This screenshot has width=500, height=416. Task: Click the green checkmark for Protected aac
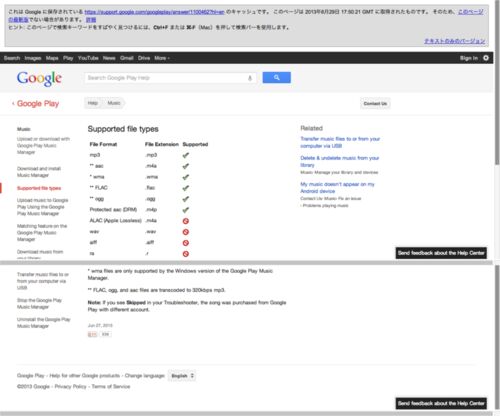[x=186, y=210]
